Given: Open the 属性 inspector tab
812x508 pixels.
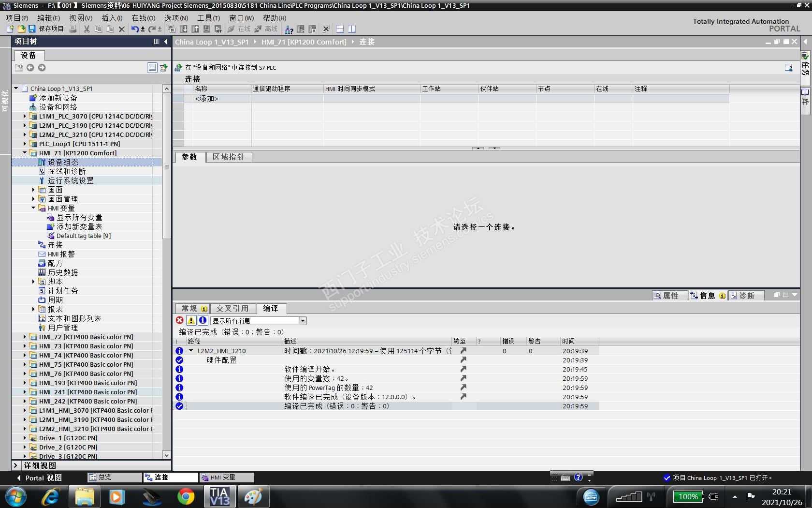Looking at the screenshot, I should (x=669, y=296).
